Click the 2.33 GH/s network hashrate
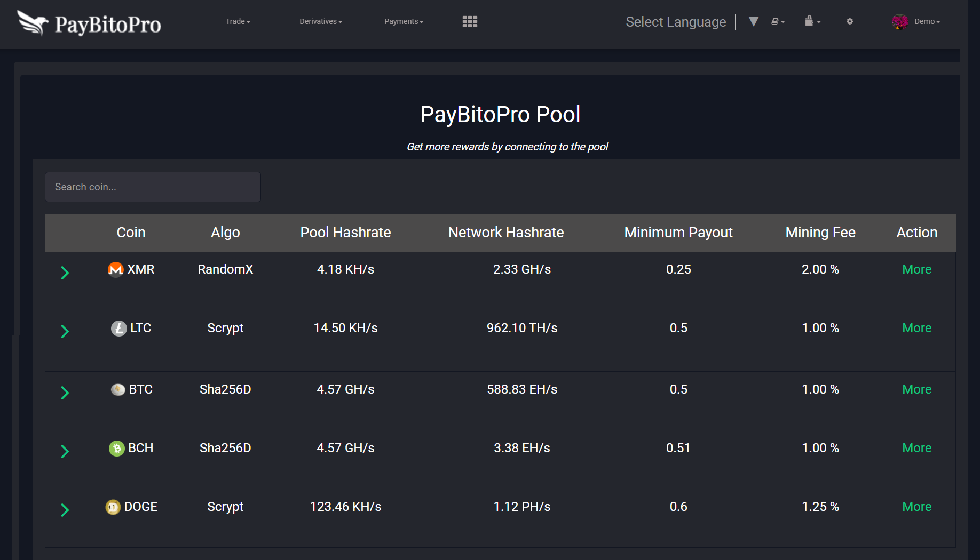Viewport: 980px width, 560px height. click(522, 269)
